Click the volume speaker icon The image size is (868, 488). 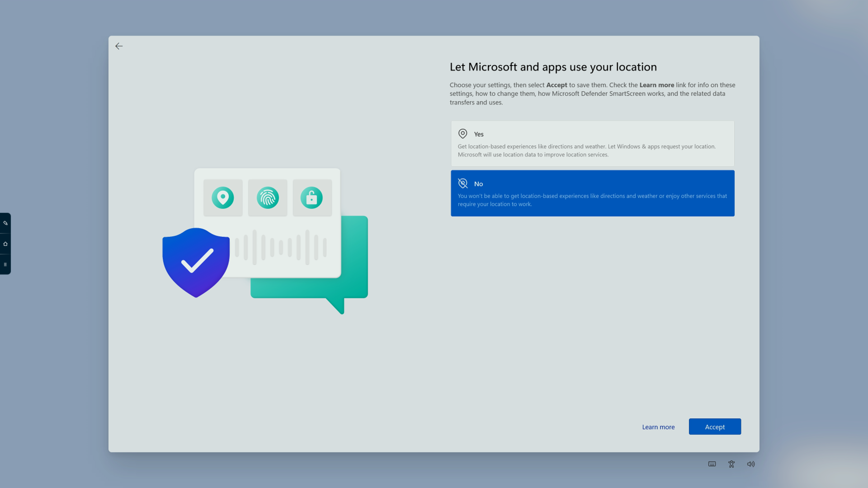tap(751, 464)
